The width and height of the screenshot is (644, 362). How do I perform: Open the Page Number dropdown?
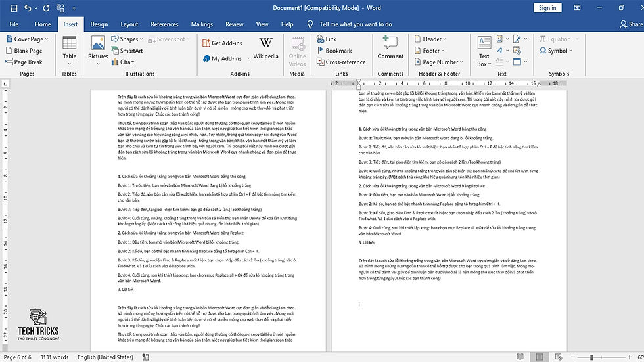439,62
